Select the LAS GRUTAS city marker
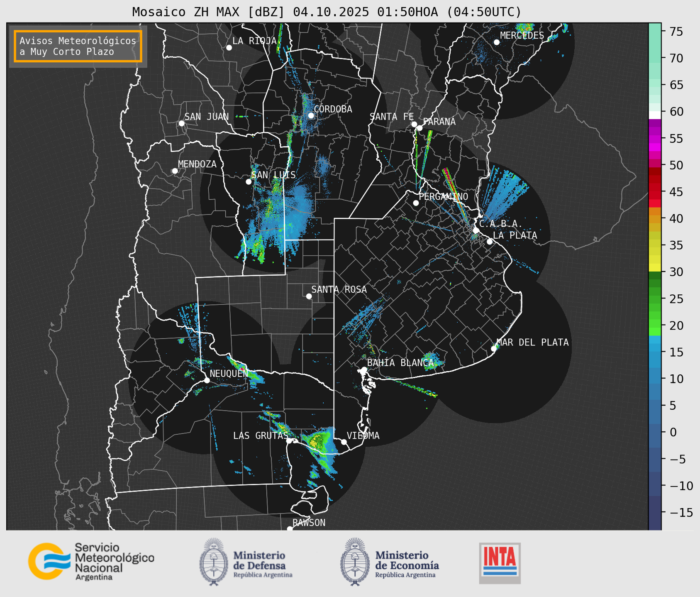The width and height of the screenshot is (700, 597). coord(289,441)
